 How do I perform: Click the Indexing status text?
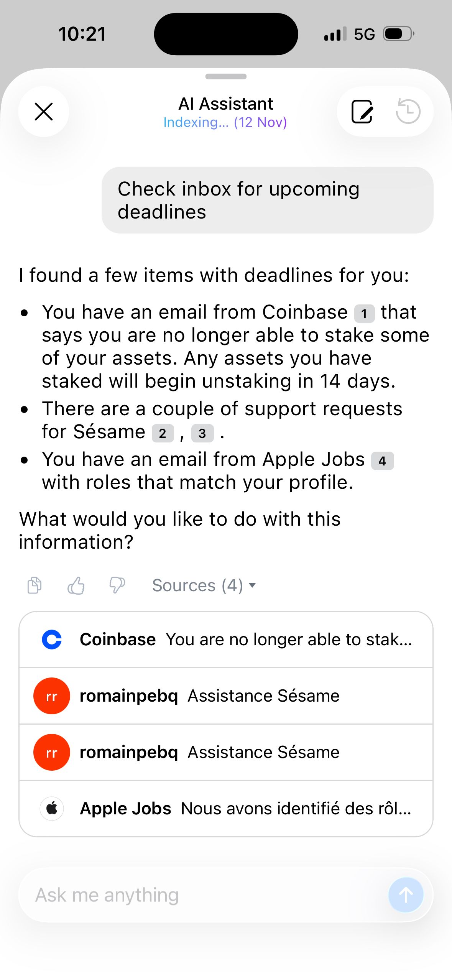coord(226,122)
